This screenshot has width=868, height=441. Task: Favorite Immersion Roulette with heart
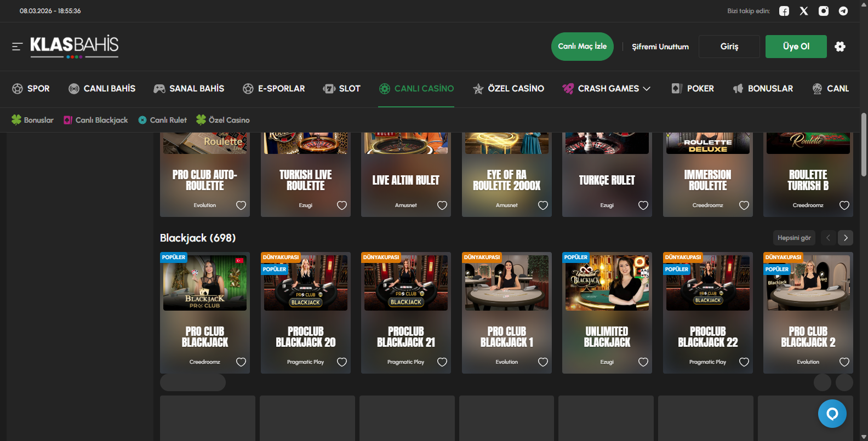[744, 205]
